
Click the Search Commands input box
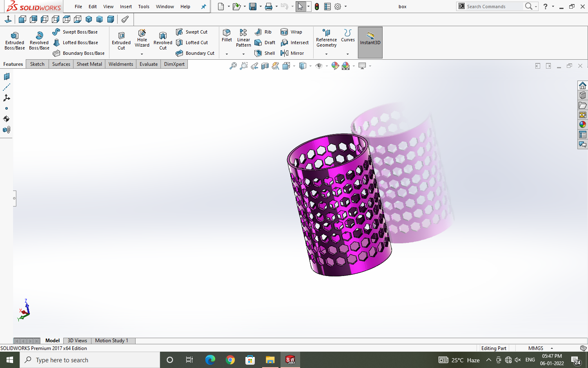pos(494,7)
